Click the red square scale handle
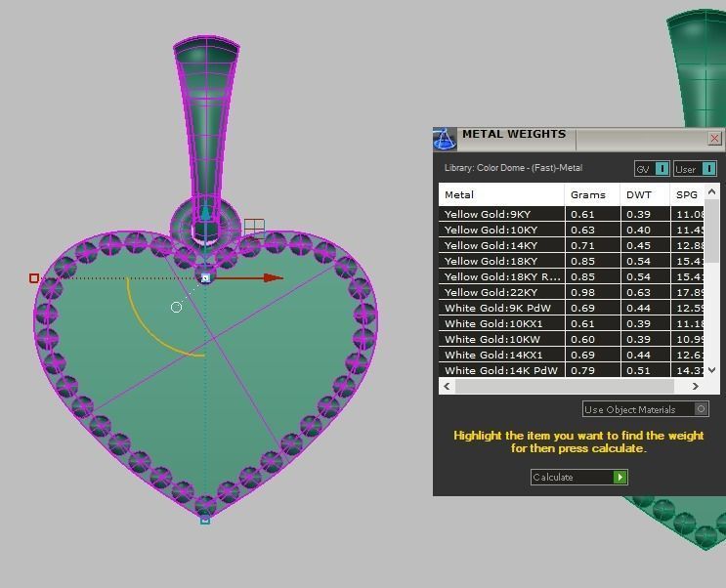The height and width of the screenshot is (588, 726). (34, 277)
